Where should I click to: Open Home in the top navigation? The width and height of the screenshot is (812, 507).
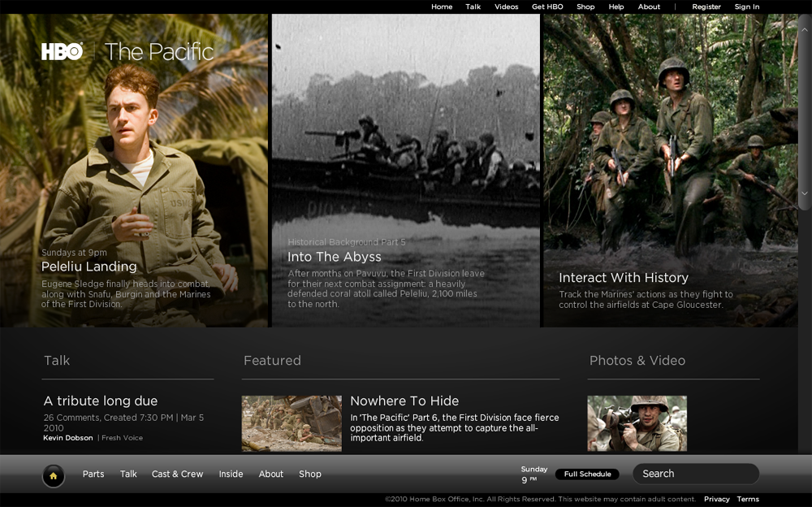pyautogui.click(x=442, y=6)
